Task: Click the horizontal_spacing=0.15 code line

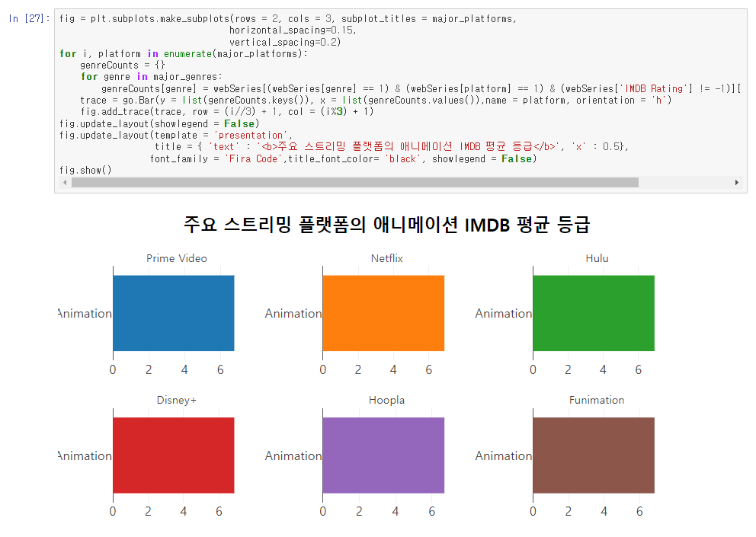Action: click(293, 30)
